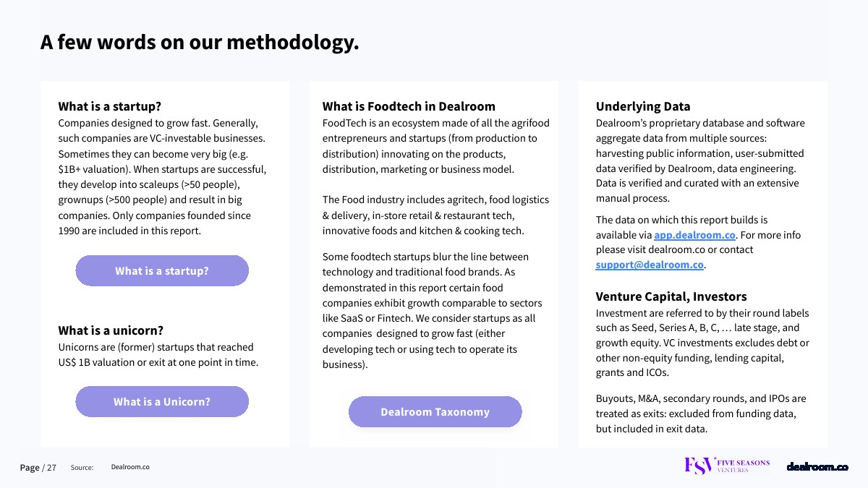Click the dealroom.co logo in footer
This screenshot has height=488, width=868.
pyautogui.click(x=817, y=467)
